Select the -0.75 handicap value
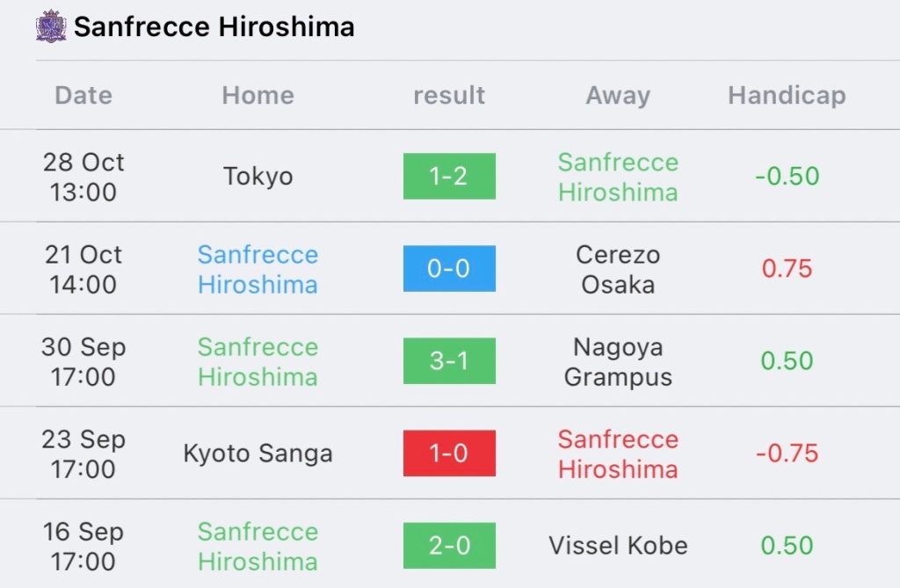The image size is (900, 588). tap(787, 454)
